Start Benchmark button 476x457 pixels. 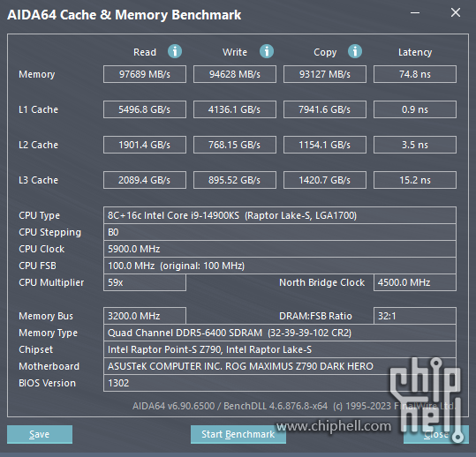pyautogui.click(x=238, y=434)
